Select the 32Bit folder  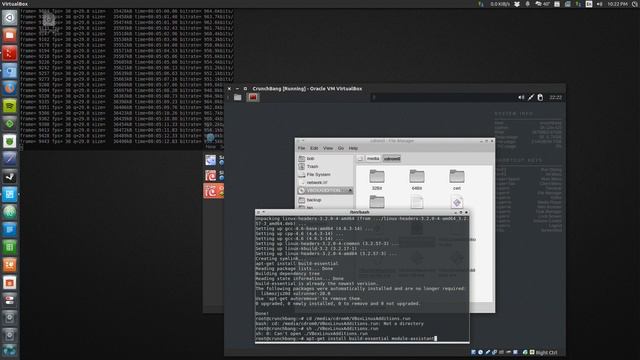[377, 180]
